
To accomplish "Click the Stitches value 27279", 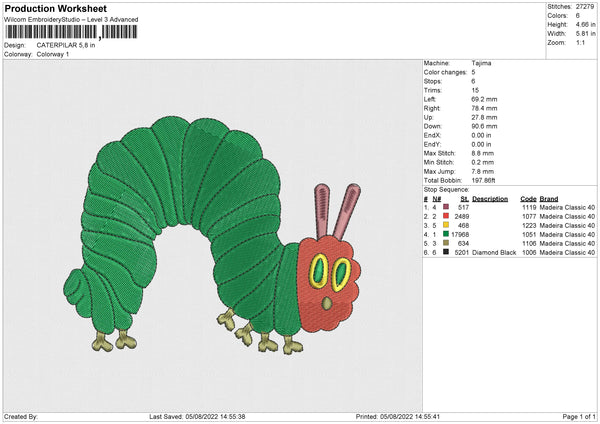I will click(585, 7).
